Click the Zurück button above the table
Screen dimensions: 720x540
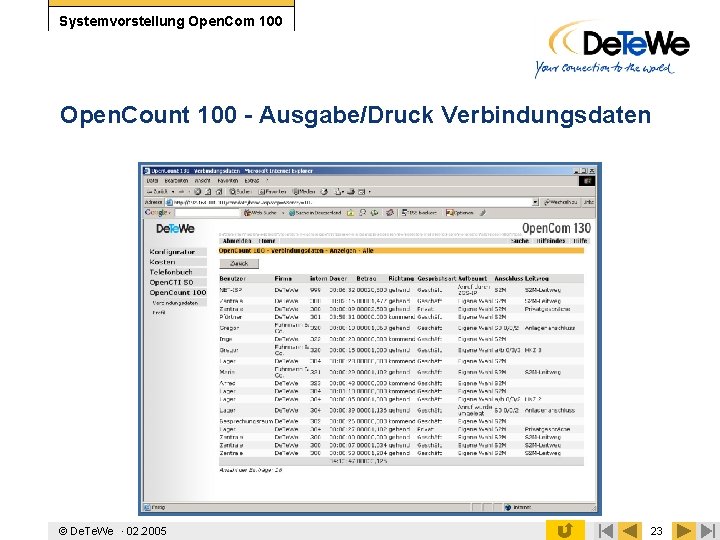coord(239,264)
